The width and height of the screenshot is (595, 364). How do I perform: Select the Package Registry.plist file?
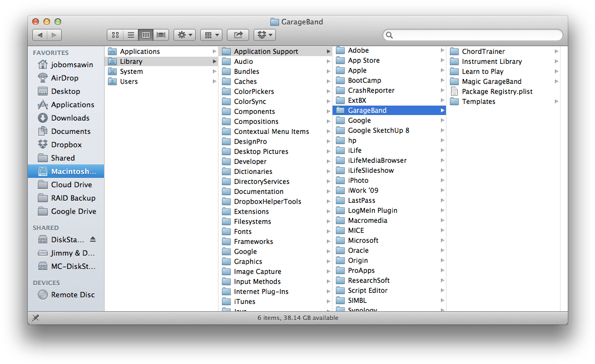[504, 91]
